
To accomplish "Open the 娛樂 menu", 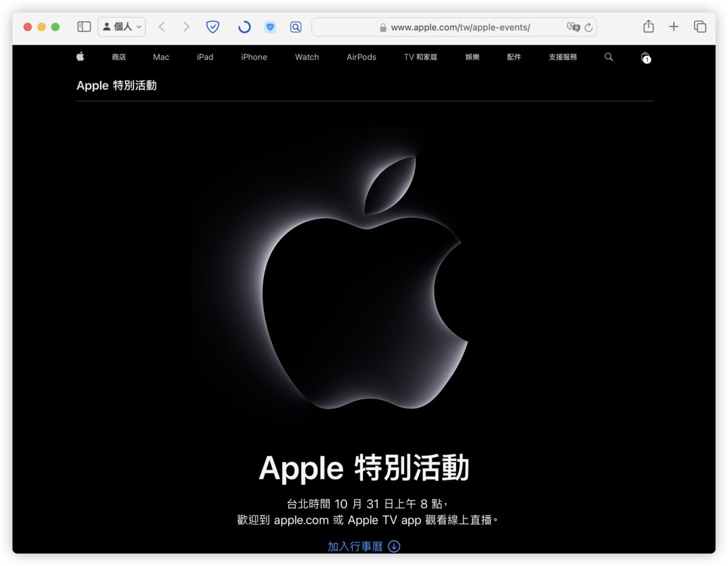I will coord(473,57).
